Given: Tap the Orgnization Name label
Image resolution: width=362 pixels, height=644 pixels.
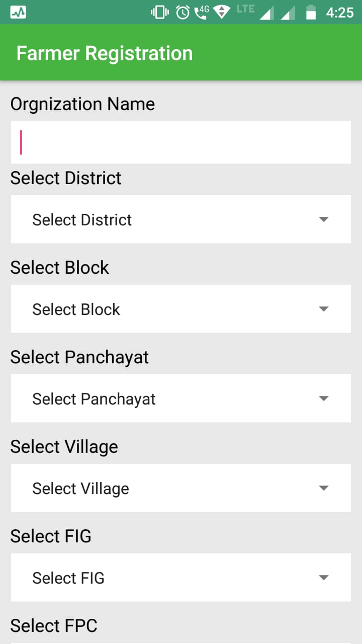Looking at the screenshot, I should point(82,104).
